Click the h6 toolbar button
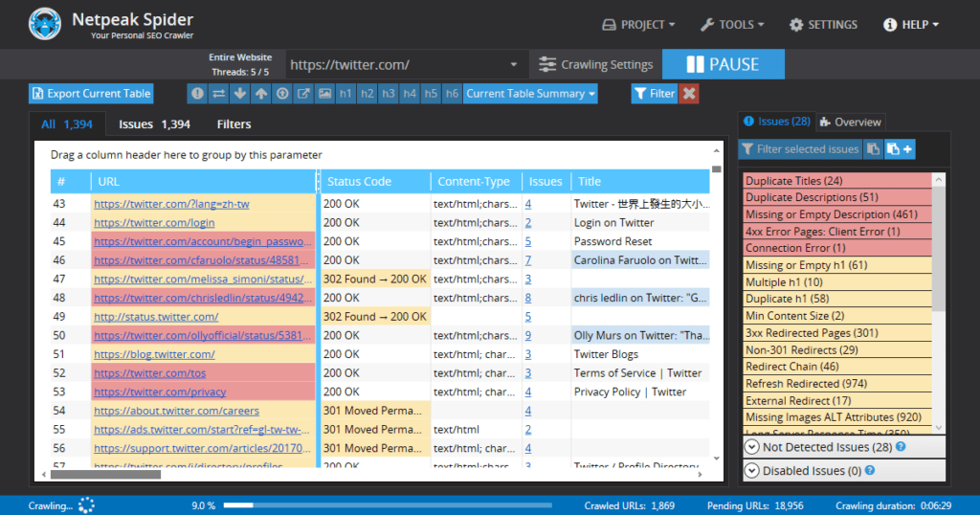This screenshot has height=515, width=980. 452,94
